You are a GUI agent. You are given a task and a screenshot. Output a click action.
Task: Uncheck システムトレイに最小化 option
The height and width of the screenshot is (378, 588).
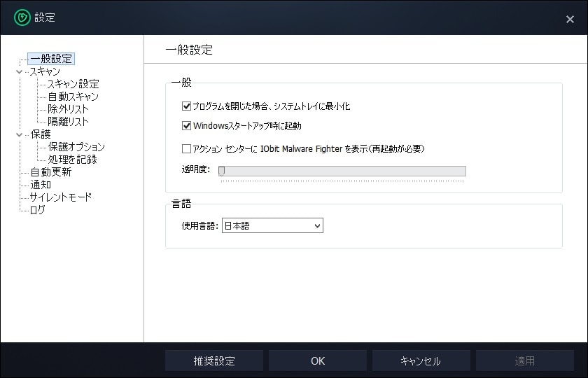(186, 106)
